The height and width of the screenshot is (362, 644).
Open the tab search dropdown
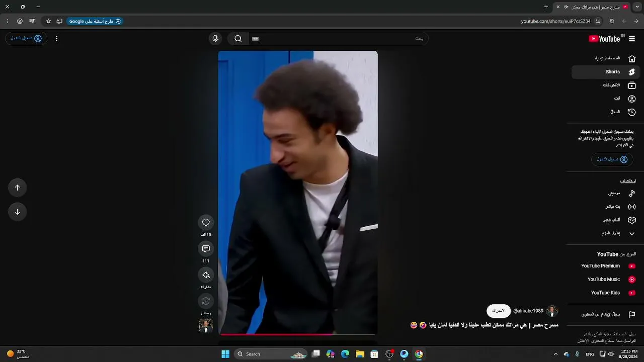click(x=637, y=7)
